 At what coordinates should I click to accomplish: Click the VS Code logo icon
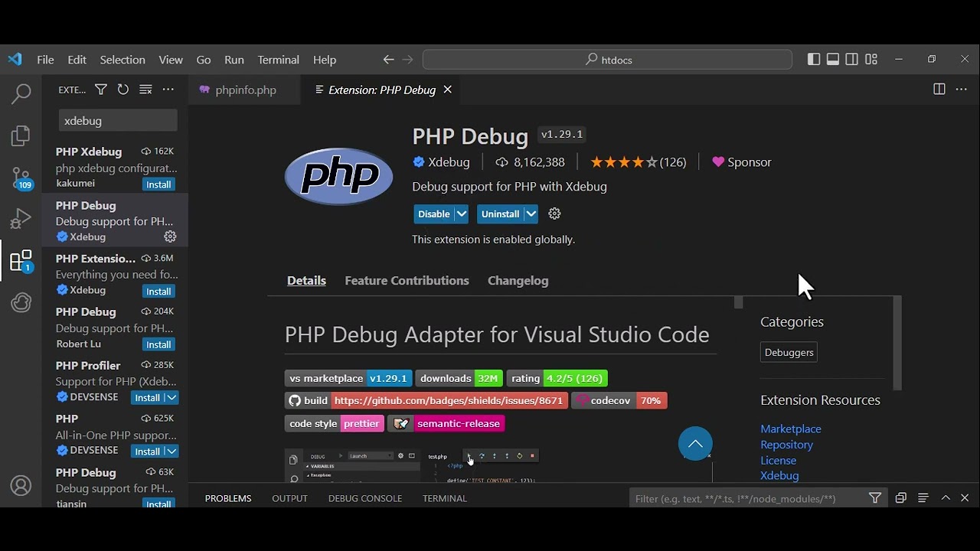15,60
